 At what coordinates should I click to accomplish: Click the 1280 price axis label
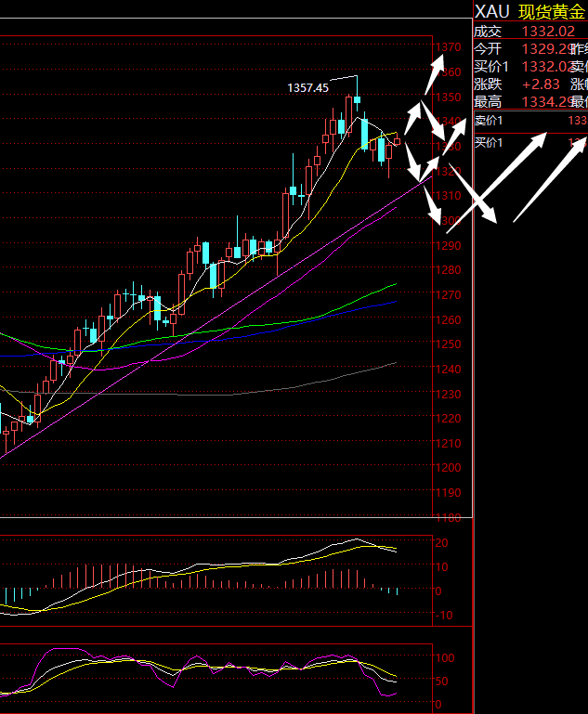click(449, 270)
